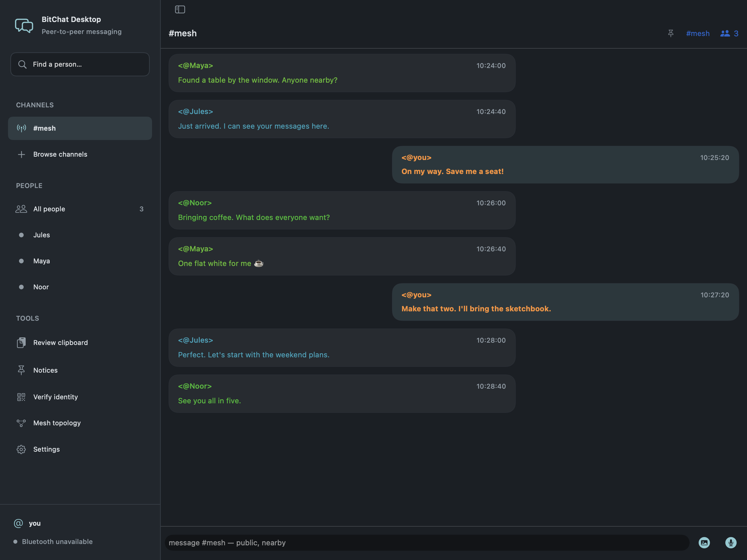The image size is (747, 560).
Task: Click the blue #mesh link in header
Action: [x=698, y=33]
